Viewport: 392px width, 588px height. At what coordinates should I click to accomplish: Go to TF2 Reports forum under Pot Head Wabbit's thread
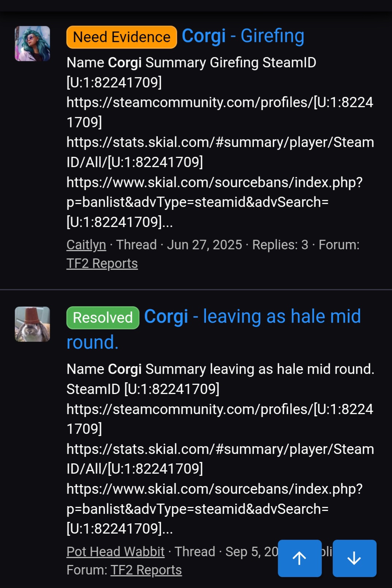click(x=146, y=570)
